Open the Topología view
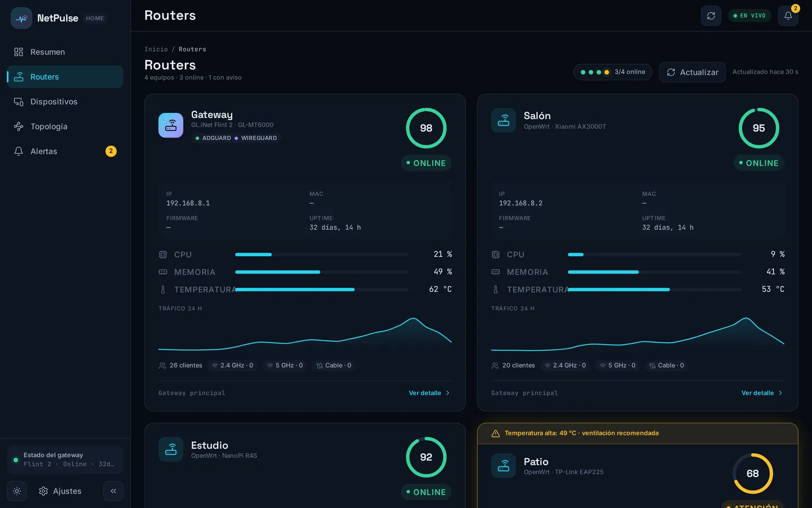 coord(65,126)
